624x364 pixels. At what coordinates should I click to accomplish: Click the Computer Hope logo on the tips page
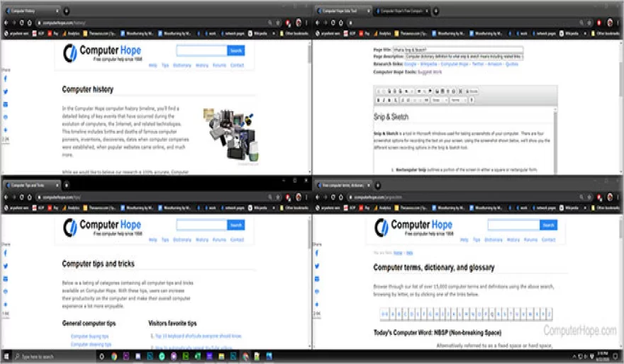[x=102, y=228]
